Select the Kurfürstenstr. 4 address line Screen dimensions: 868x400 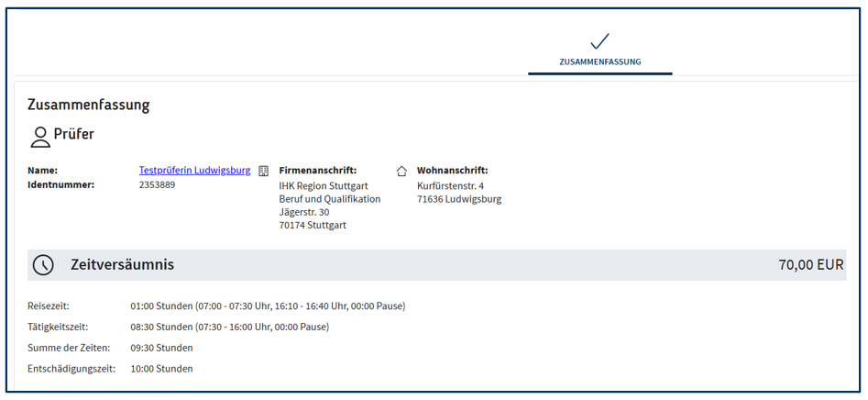click(x=450, y=185)
